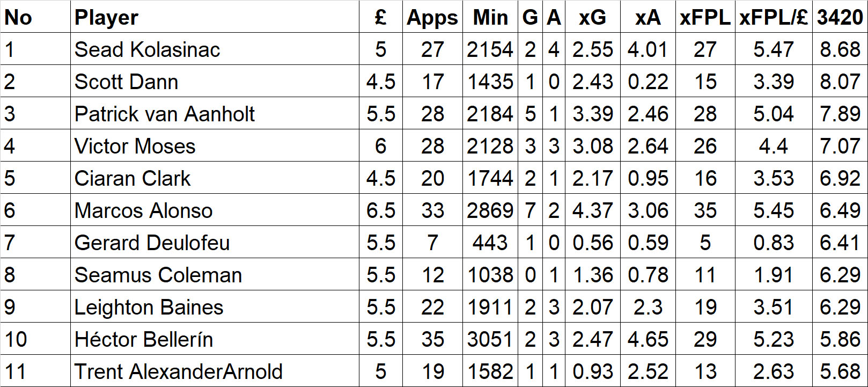Select the Patrick van Aanholt cell
The height and width of the screenshot is (387, 868).
(x=215, y=113)
